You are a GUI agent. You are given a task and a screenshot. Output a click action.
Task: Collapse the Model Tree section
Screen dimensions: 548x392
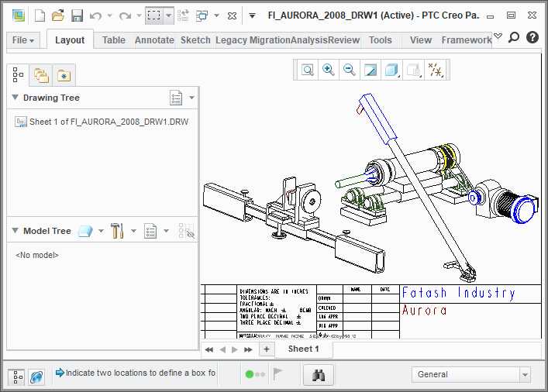click(x=15, y=231)
